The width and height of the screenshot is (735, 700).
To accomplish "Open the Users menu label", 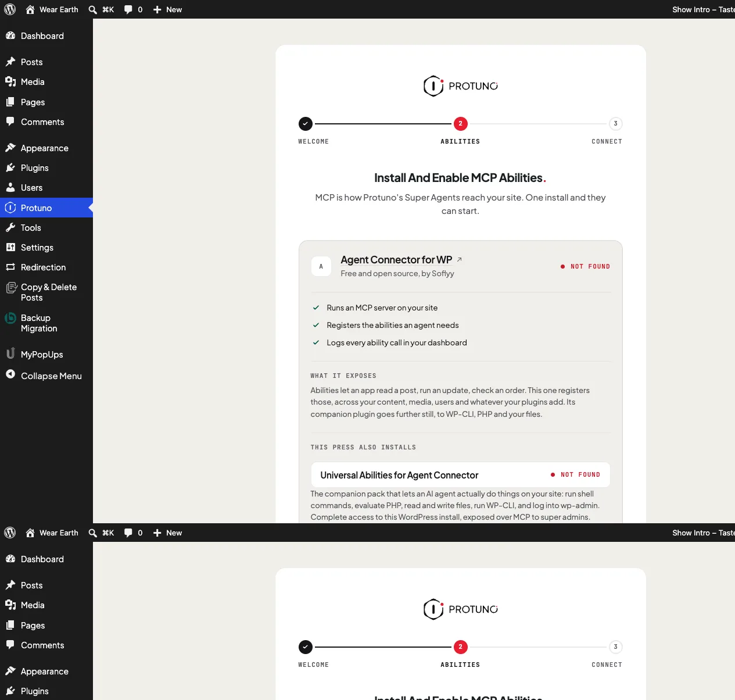I will 31,187.
